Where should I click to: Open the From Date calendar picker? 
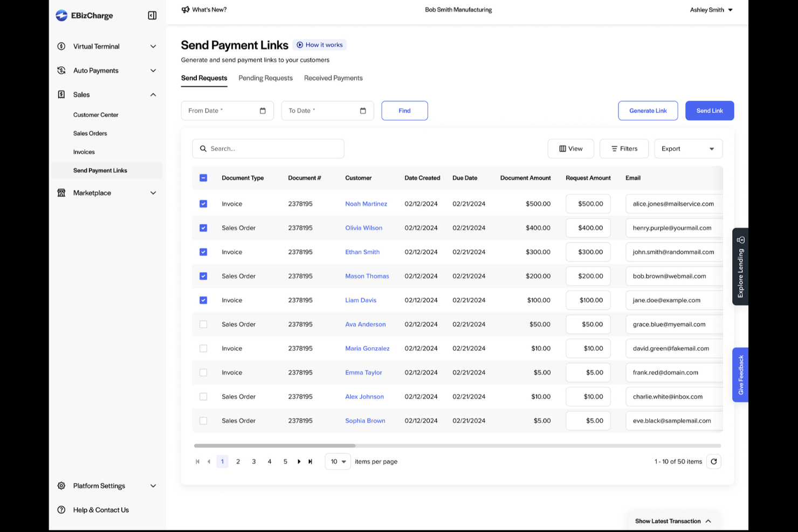(x=263, y=110)
